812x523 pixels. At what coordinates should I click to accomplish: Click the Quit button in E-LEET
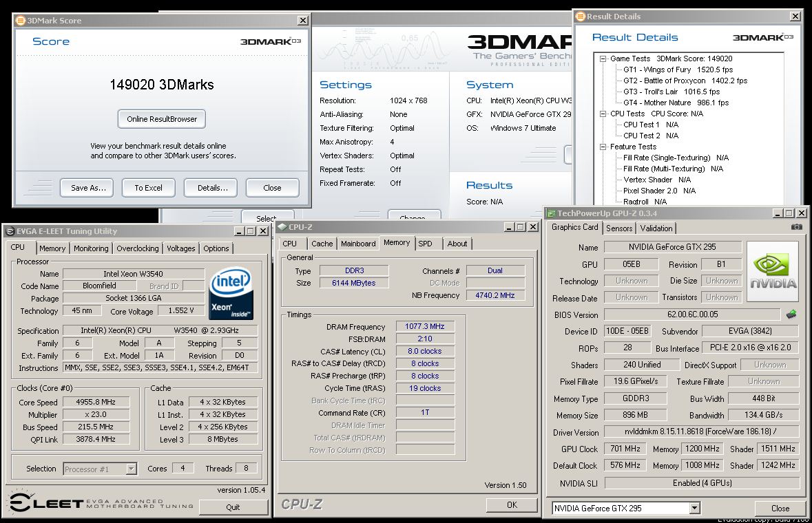click(x=233, y=507)
